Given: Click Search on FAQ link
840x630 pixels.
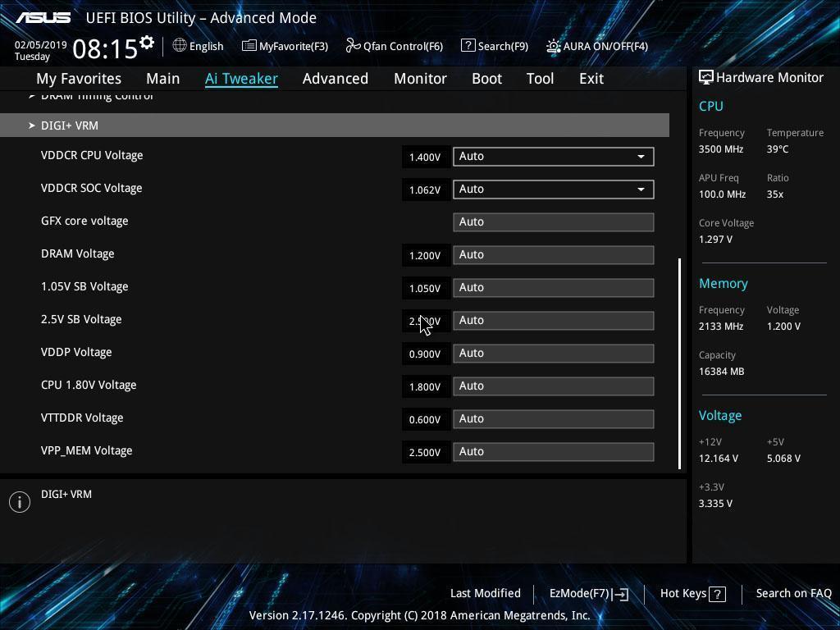Looking at the screenshot, I should click(x=793, y=593).
